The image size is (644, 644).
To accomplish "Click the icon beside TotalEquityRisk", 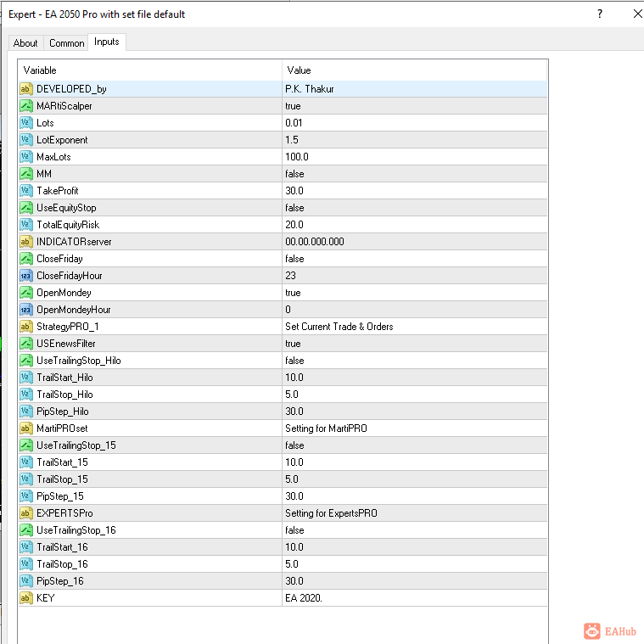I will 25,225.
